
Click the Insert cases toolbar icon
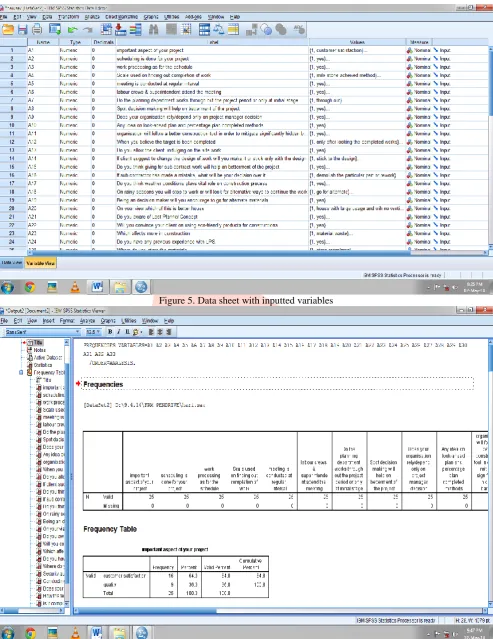tap(172, 29)
